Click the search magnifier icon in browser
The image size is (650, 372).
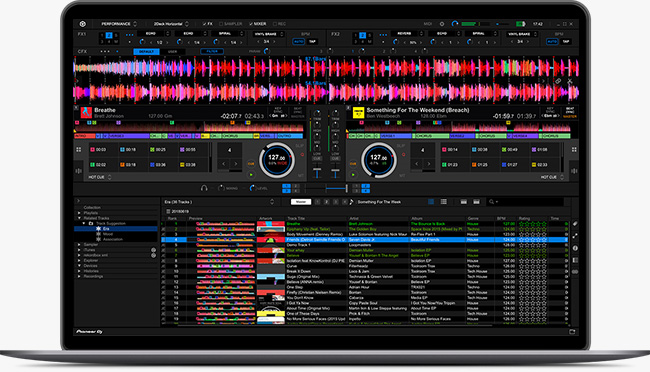coord(492,202)
